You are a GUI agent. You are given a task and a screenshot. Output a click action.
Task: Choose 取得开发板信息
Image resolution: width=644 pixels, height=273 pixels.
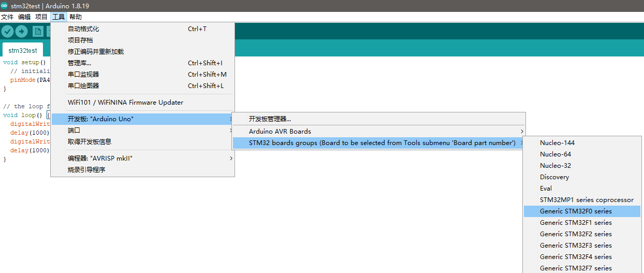pos(142,142)
